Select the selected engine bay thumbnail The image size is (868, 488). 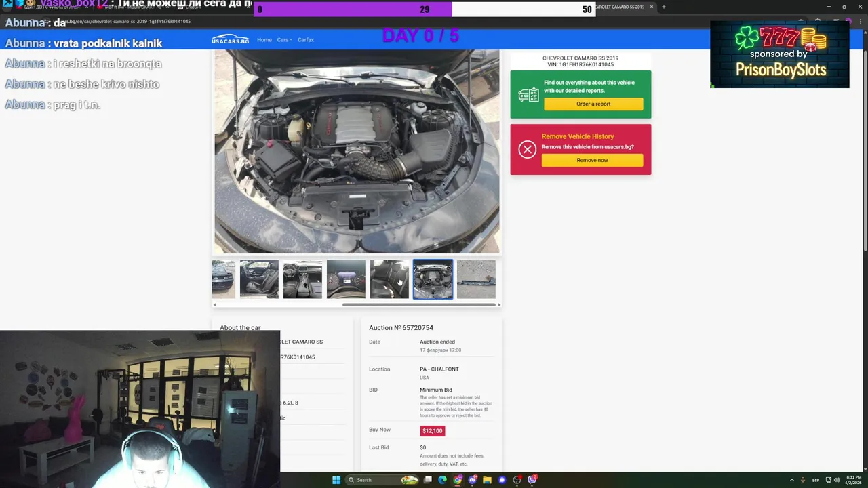[433, 279]
